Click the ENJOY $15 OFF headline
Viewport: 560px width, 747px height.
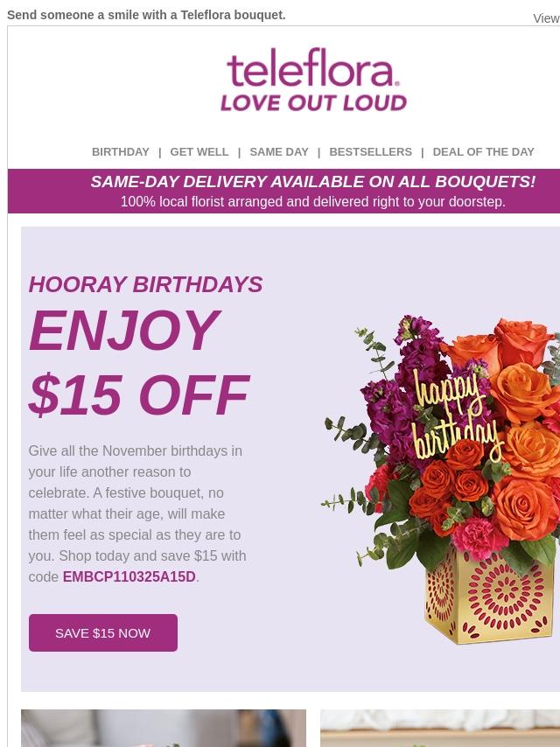pos(138,362)
